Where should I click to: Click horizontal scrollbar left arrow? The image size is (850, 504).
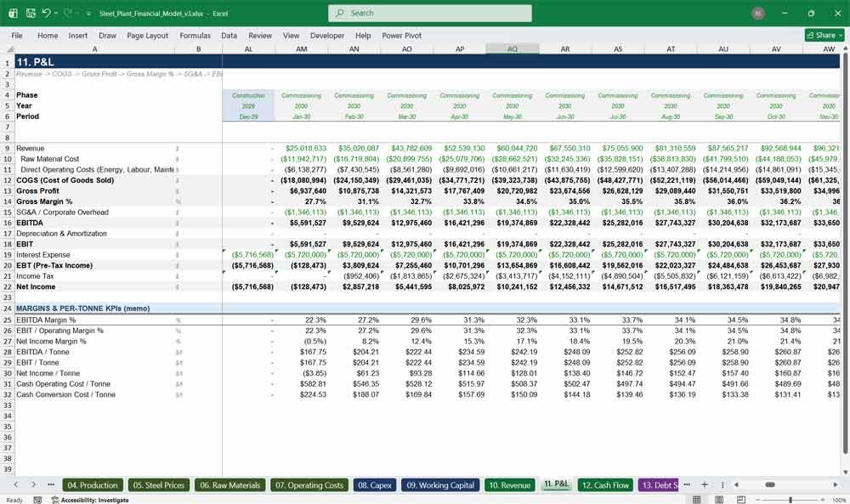click(736, 484)
